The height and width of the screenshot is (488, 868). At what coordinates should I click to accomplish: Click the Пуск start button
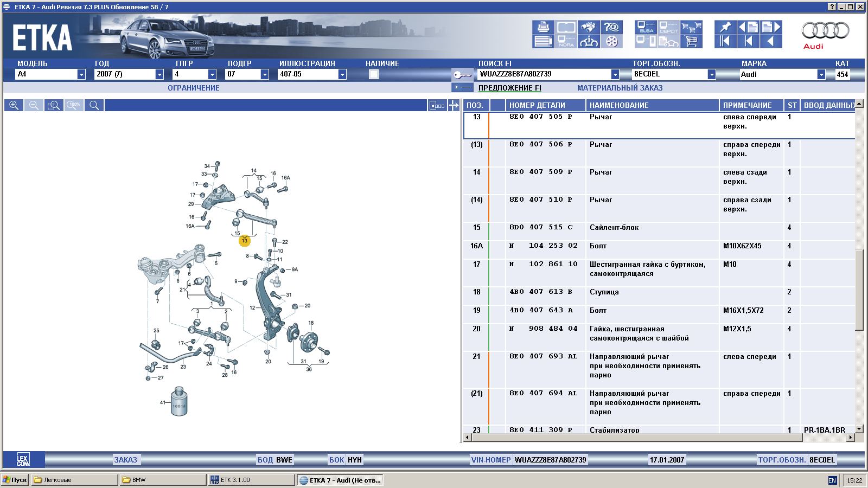pyautogui.click(x=15, y=480)
